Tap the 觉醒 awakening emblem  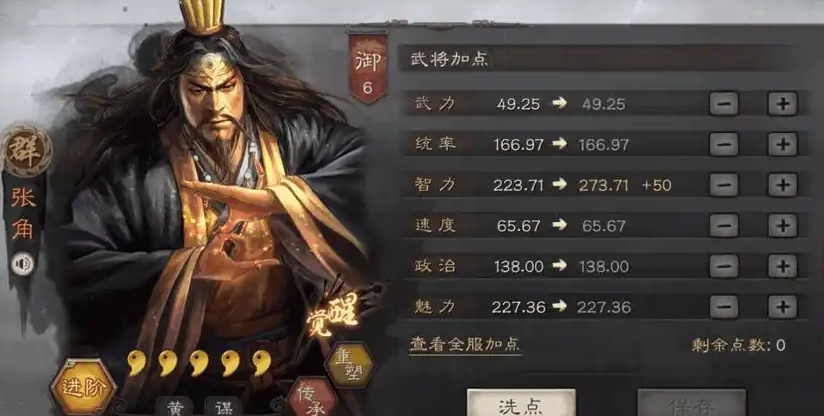(334, 314)
